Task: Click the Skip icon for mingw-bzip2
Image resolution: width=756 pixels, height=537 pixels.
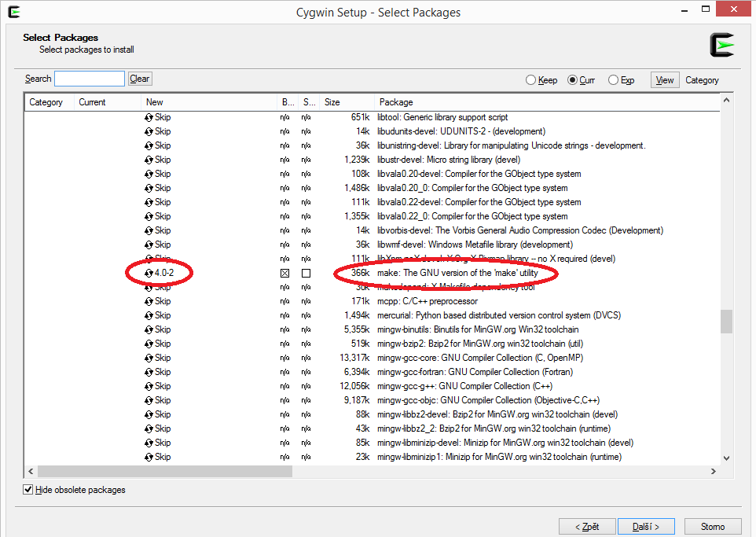Action: click(148, 344)
